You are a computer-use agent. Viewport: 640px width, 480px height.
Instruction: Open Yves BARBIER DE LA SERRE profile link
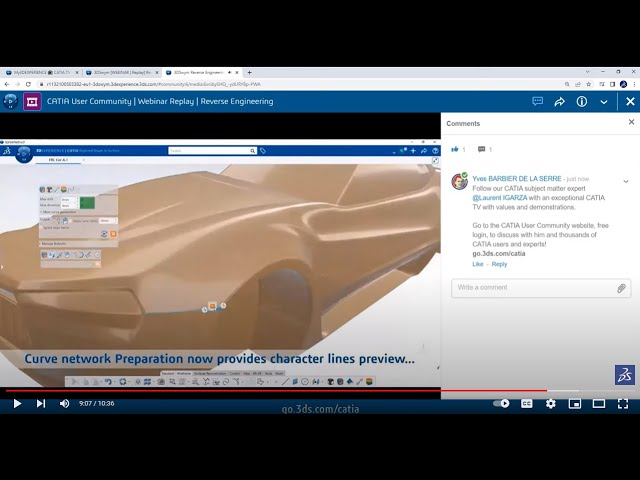[x=517, y=179]
